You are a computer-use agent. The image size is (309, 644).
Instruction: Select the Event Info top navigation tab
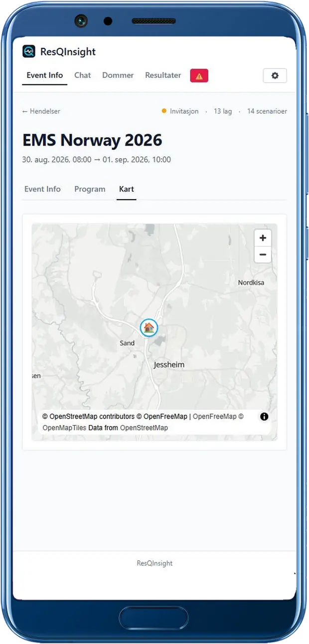pyautogui.click(x=45, y=75)
